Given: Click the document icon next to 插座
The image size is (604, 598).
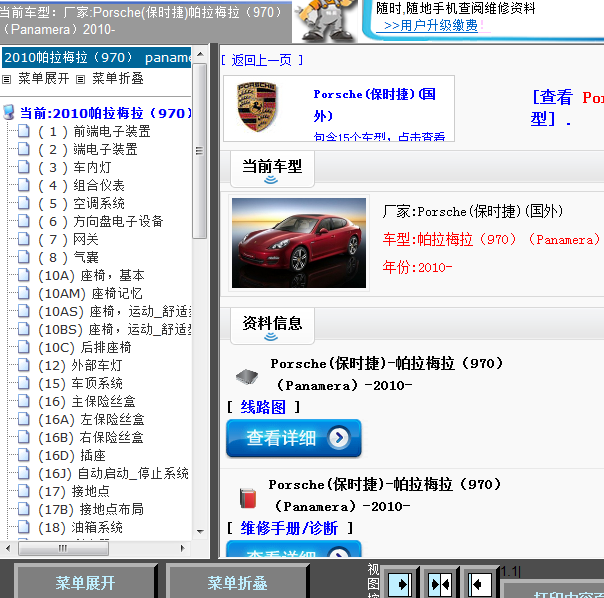Looking at the screenshot, I should click(24, 455).
